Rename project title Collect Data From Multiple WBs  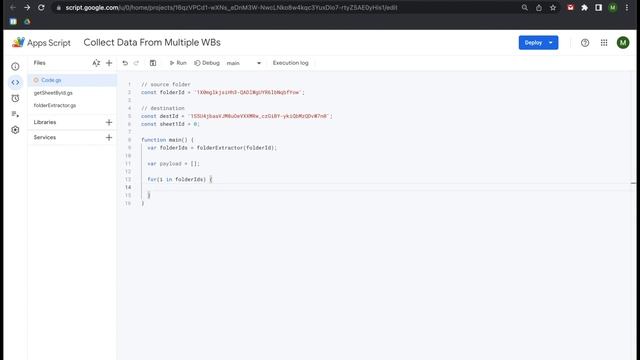pos(152,42)
